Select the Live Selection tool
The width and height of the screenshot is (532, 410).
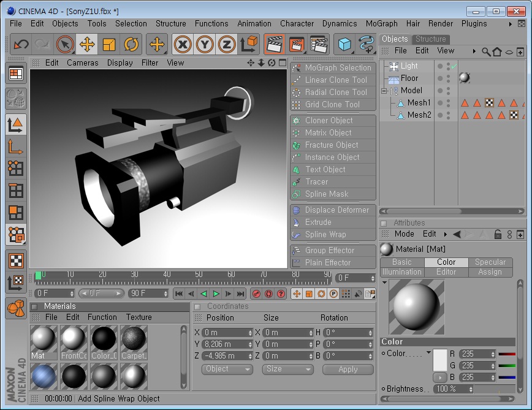(x=65, y=44)
